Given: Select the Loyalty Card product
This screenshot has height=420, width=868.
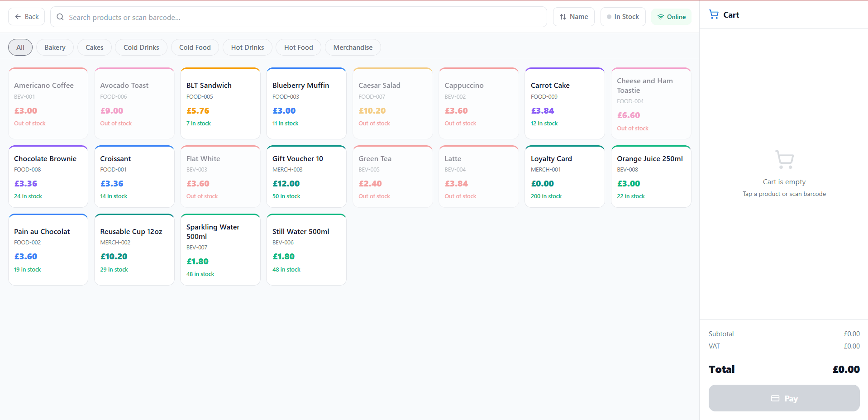Looking at the screenshot, I should pyautogui.click(x=565, y=177).
